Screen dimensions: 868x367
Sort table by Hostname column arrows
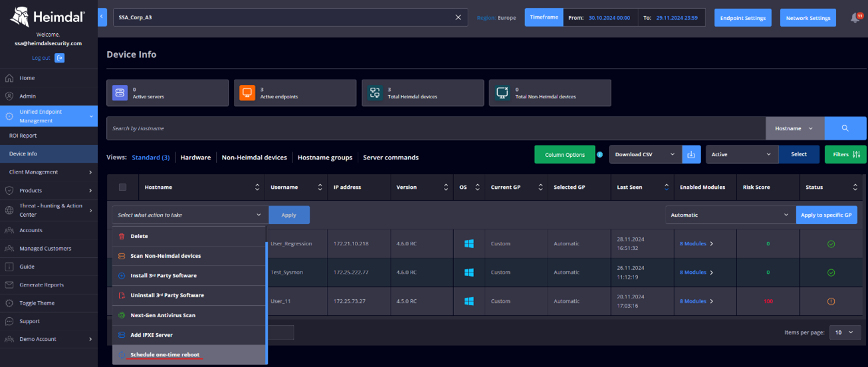tap(257, 187)
